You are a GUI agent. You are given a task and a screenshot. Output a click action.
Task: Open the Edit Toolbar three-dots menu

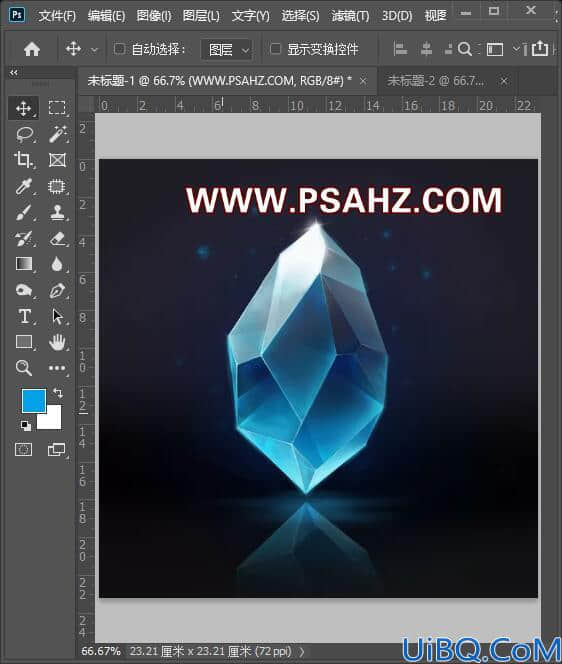click(57, 368)
